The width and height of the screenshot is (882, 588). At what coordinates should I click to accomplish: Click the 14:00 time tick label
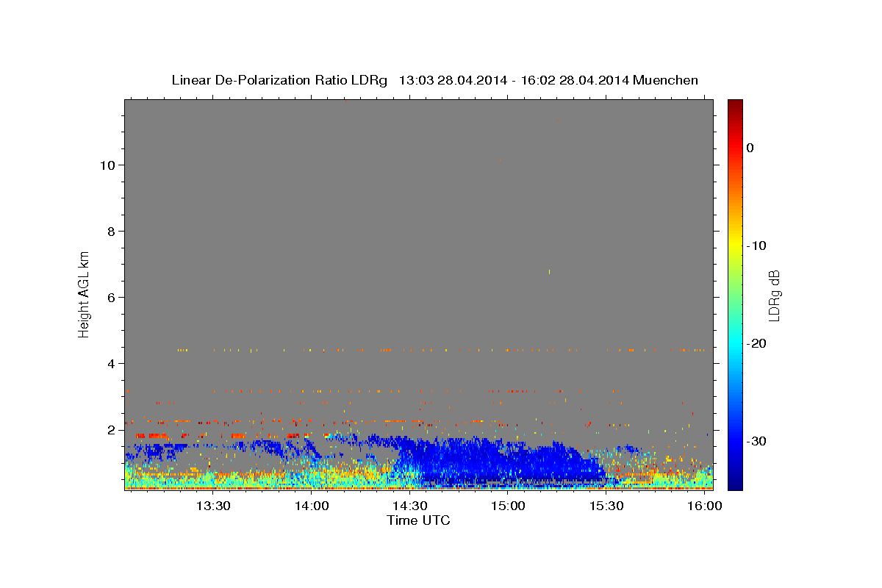click(312, 506)
